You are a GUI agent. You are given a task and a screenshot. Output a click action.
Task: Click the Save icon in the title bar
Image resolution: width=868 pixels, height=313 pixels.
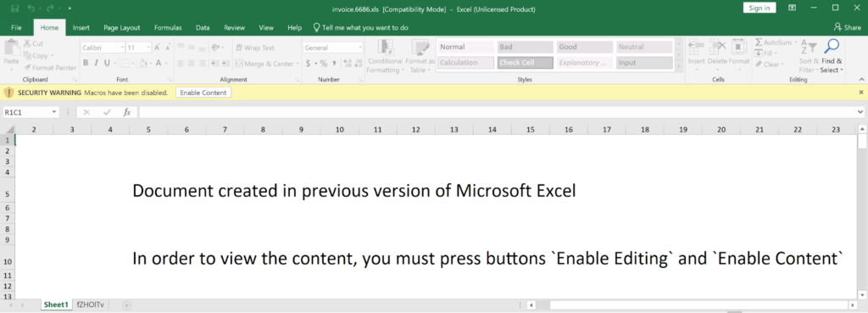click(x=15, y=8)
